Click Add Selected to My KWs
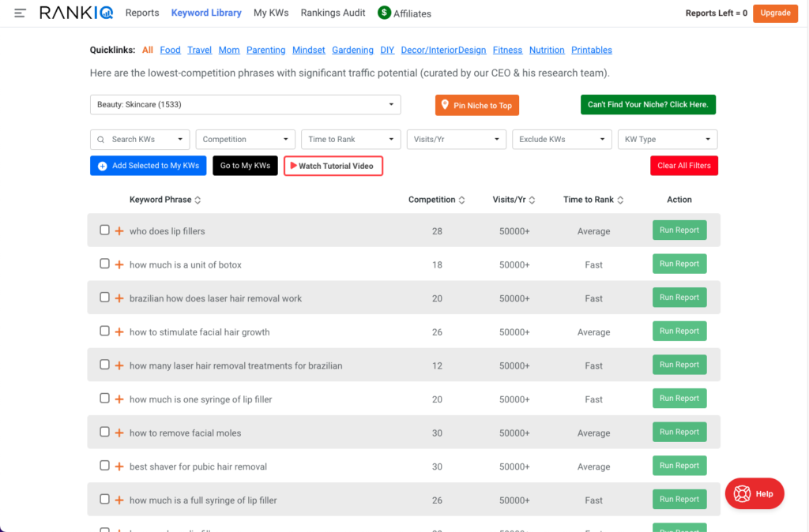The width and height of the screenshot is (809, 532). point(148,166)
